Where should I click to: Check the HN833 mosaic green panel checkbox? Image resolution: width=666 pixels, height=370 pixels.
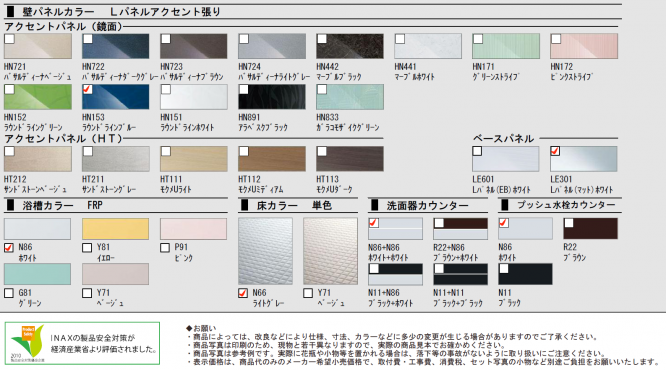click(322, 89)
